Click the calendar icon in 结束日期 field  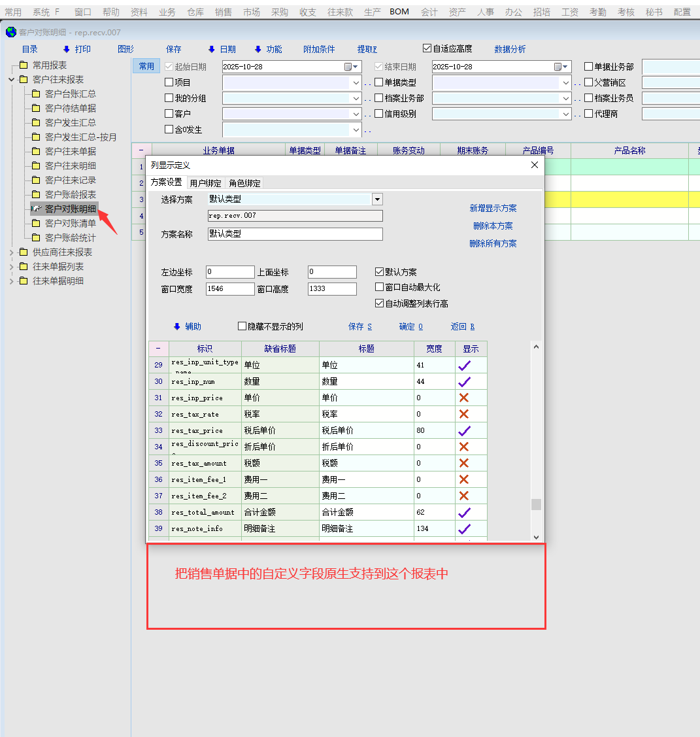click(558, 67)
